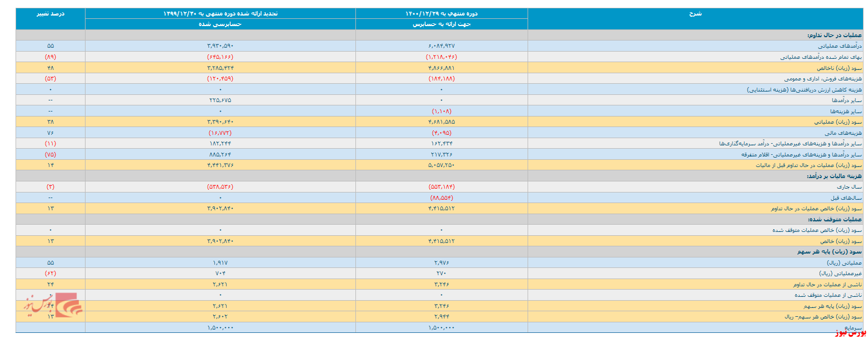Click non-operating EPS value '۲۷۰'
Image resolution: width=868 pixels, height=339 pixels.
pyautogui.click(x=441, y=274)
